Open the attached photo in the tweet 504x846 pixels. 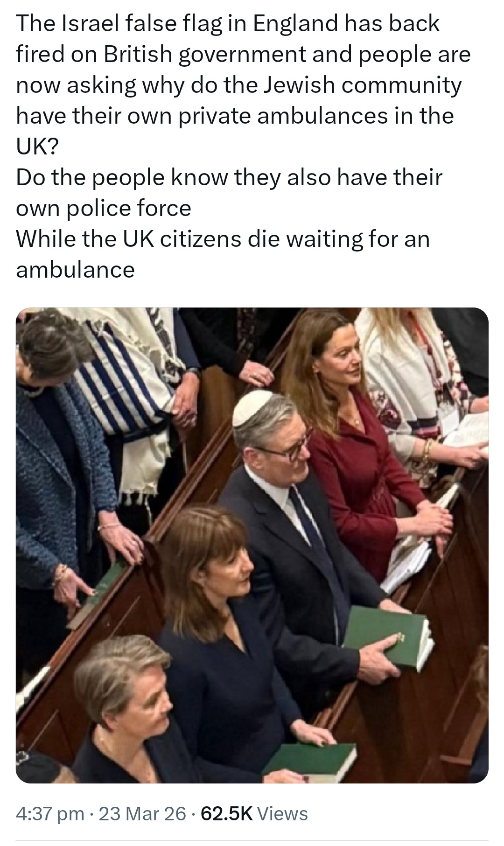click(x=252, y=545)
